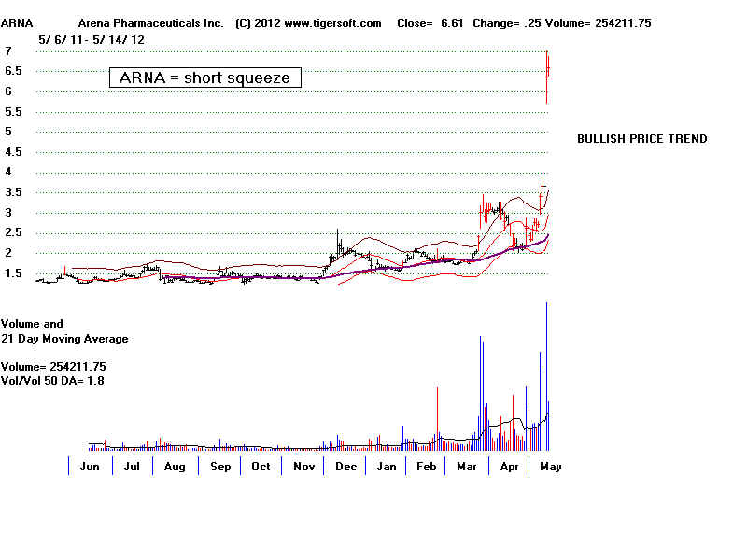Screen dimensions: 747x560
Task: Click the Vol/Vol 50 DA= 1.8 reading
Action: [x=53, y=381]
